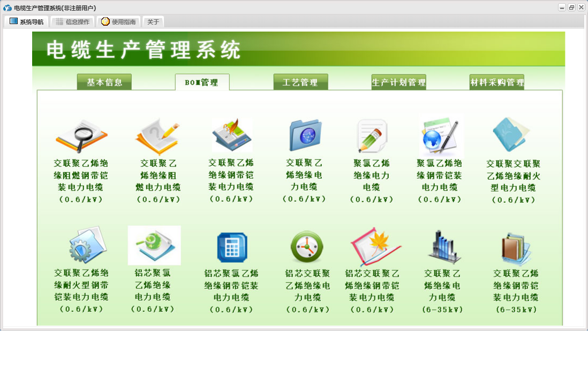Open the 信息操作 menu tab
The width and height of the screenshot is (588, 383).
73,22
